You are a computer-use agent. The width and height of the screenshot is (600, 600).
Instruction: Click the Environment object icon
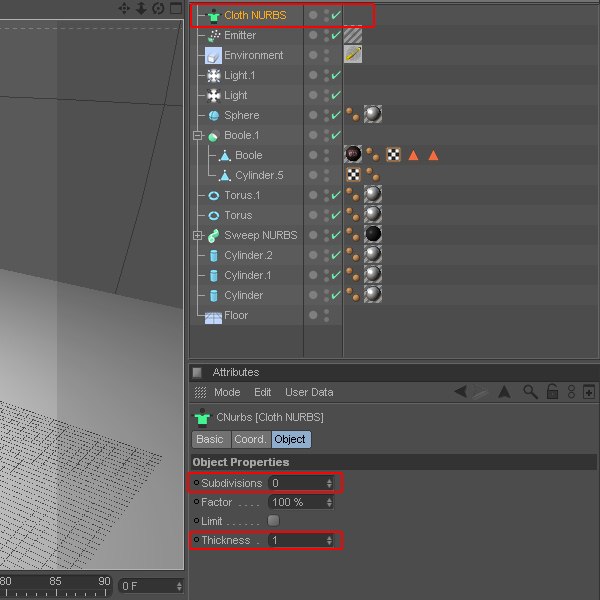click(213, 55)
